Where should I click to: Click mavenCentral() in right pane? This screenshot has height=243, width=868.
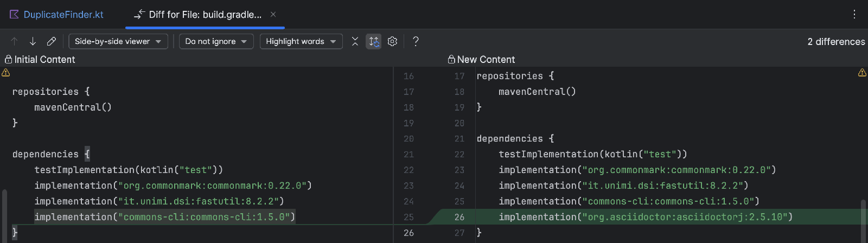pos(537,92)
